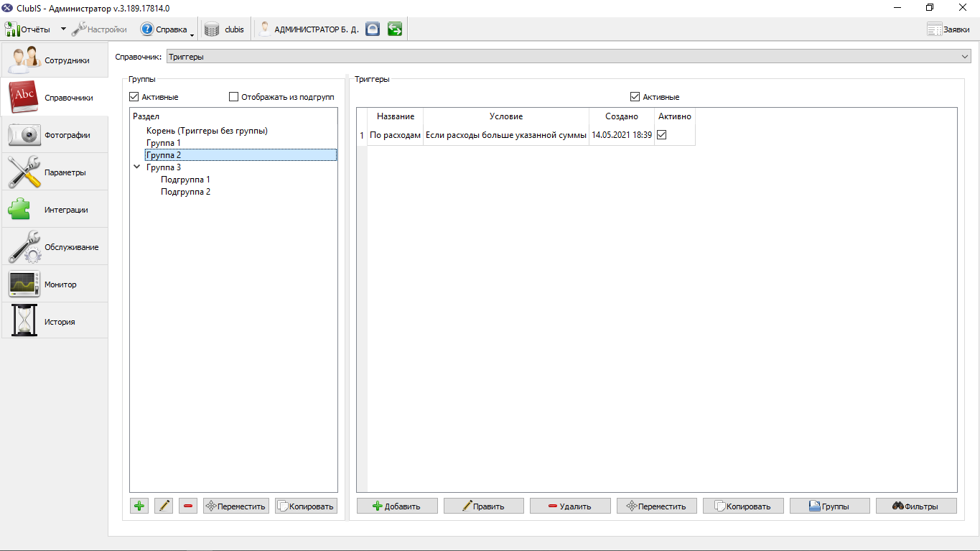
Task: Enable Отображать из подгрупп checkbox
Action: (233, 97)
